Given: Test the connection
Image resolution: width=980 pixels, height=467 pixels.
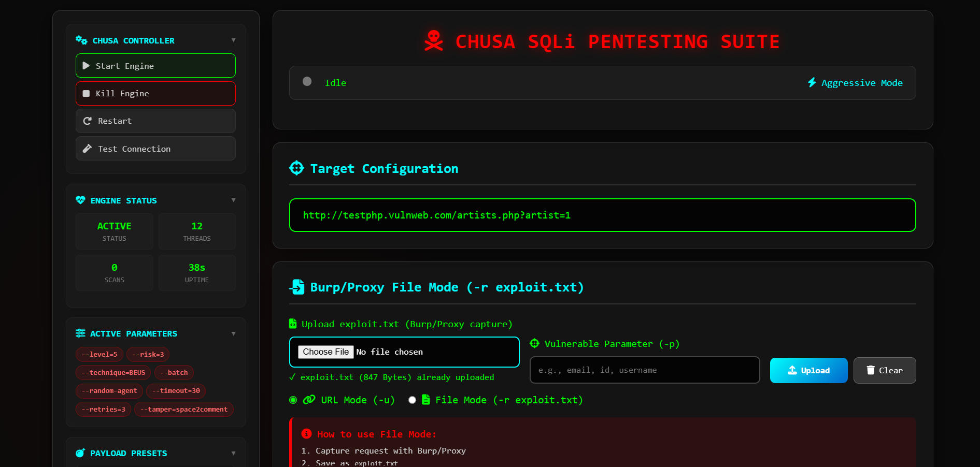Looking at the screenshot, I should coord(155,149).
